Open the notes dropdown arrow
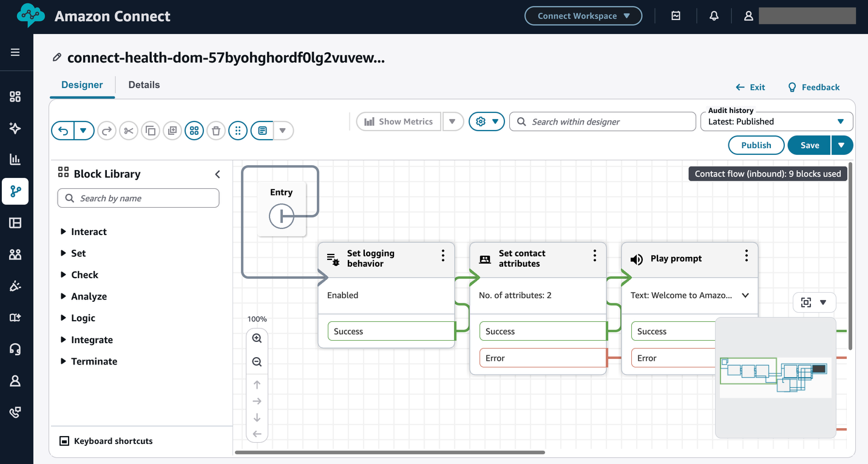Image resolution: width=868 pixels, height=464 pixels. 283,131
